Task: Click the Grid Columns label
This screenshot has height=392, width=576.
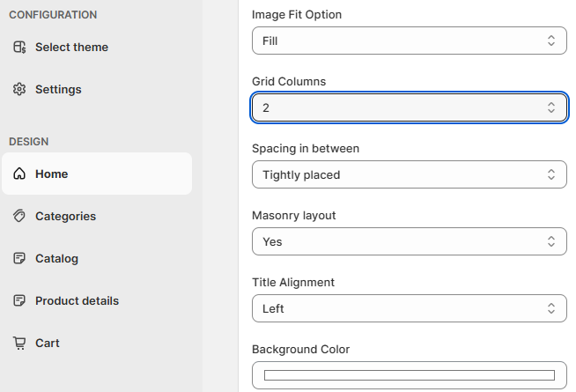Action: (289, 81)
